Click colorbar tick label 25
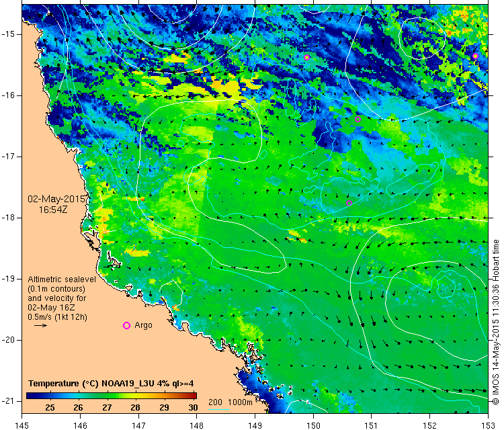 tap(50, 408)
